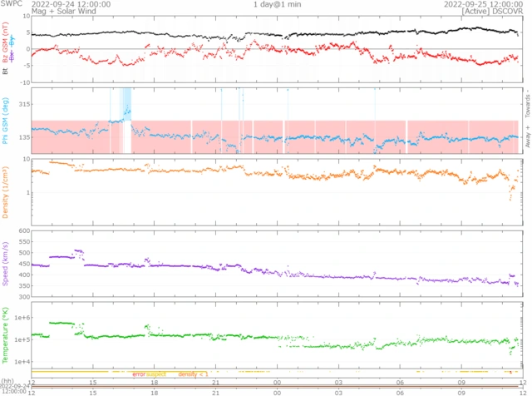Click the '1e+4' tick on Temperature axis
The height and width of the screenshot is (396, 532).
(22, 362)
